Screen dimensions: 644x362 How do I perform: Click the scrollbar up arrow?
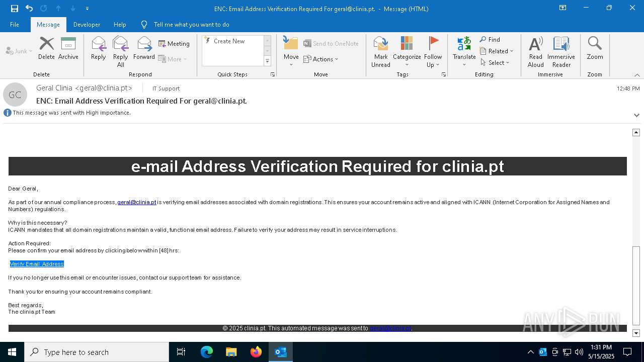pyautogui.click(x=636, y=132)
